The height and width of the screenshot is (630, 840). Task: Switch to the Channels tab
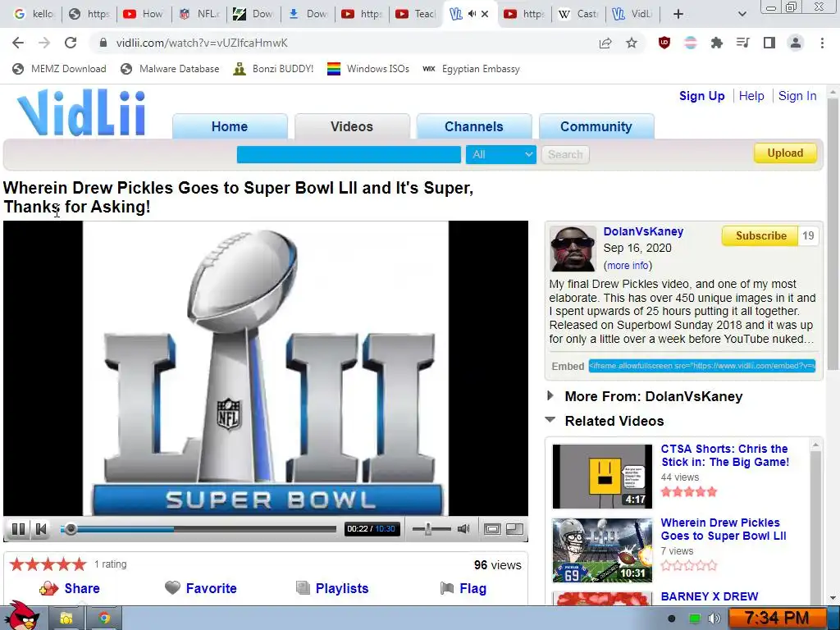pyautogui.click(x=474, y=126)
